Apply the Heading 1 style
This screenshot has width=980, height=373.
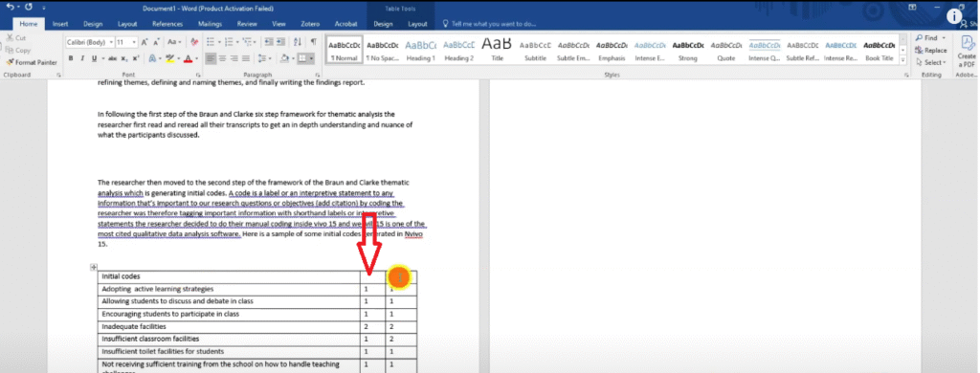421,51
